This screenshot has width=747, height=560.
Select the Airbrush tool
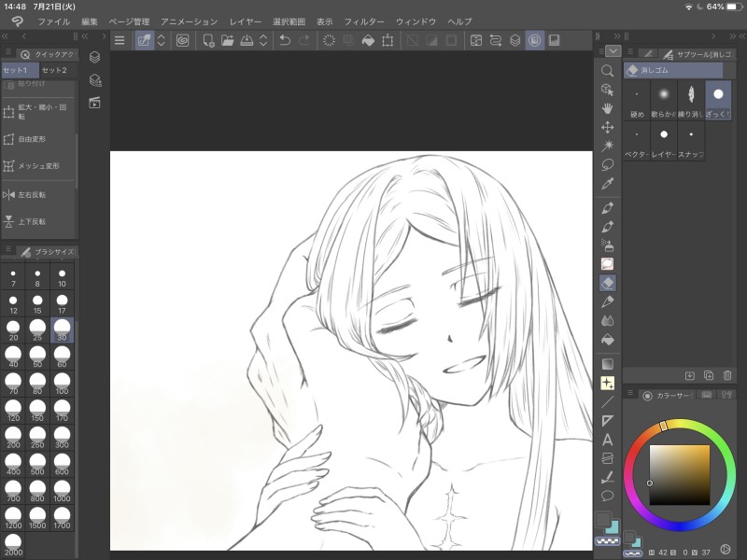(608, 245)
